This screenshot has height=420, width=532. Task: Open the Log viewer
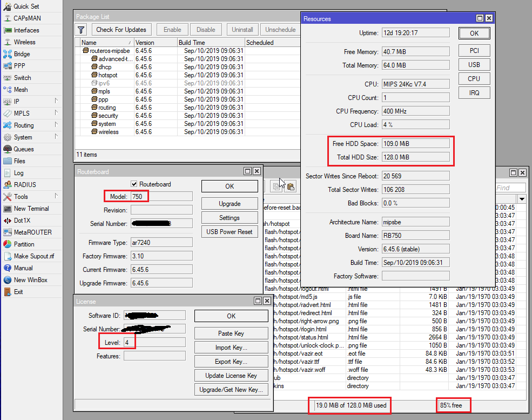(19, 173)
